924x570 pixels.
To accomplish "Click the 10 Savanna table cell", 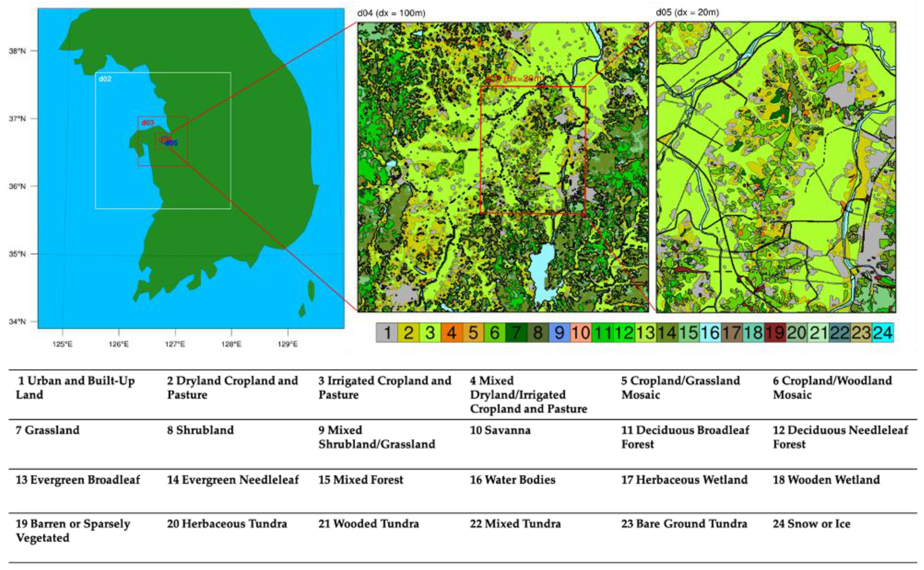I will pyautogui.click(x=500, y=430).
